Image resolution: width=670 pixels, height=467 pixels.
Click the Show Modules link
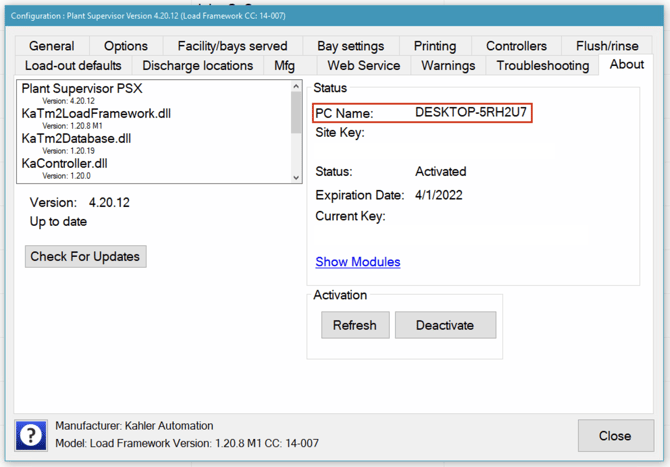358,262
